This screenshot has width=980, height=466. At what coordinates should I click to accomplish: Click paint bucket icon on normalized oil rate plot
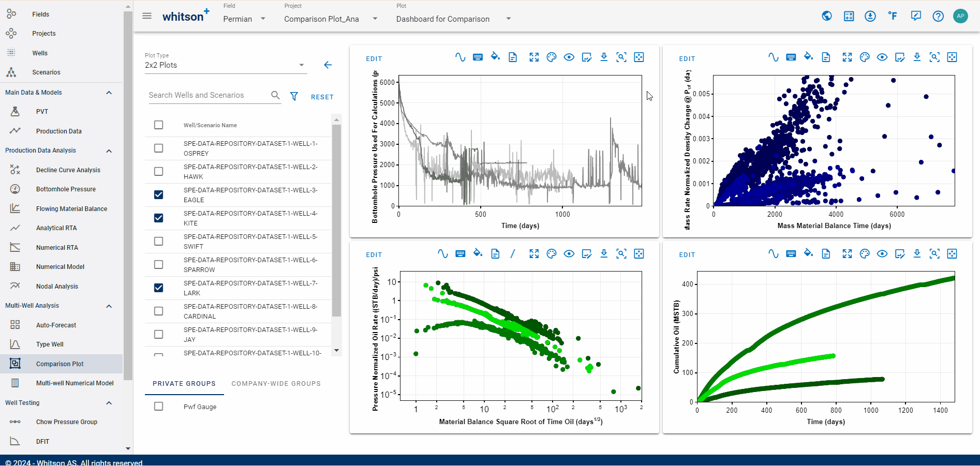click(478, 253)
